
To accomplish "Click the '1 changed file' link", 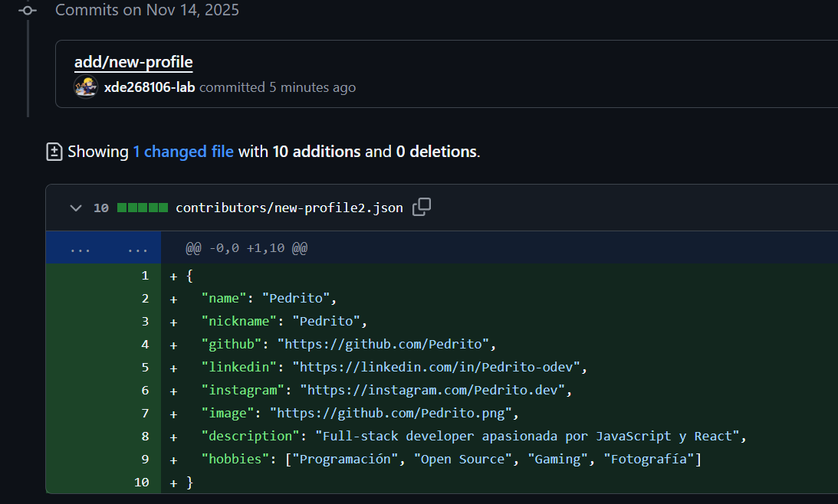I will (x=183, y=152).
